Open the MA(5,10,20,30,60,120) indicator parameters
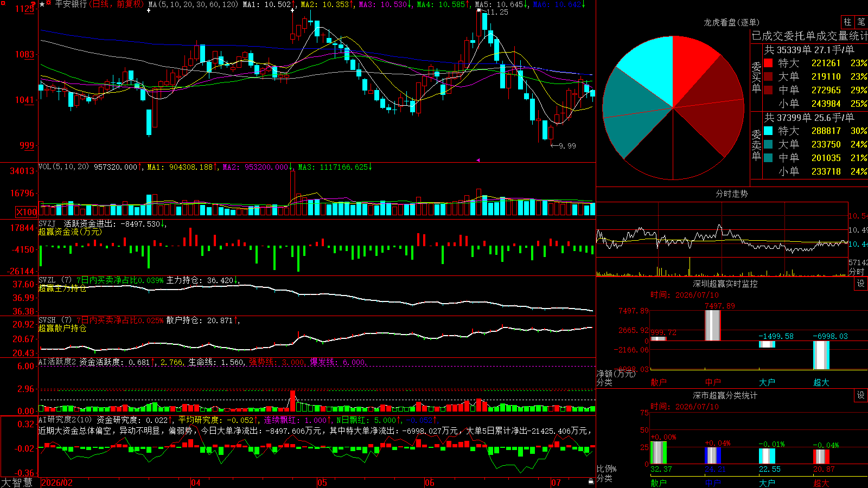868x488 pixels. pos(194,4)
